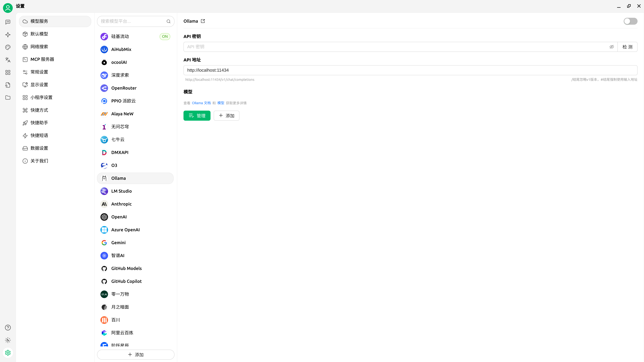Select MCP 服务器 settings menu item
The width and height of the screenshot is (644, 362).
click(42, 59)
